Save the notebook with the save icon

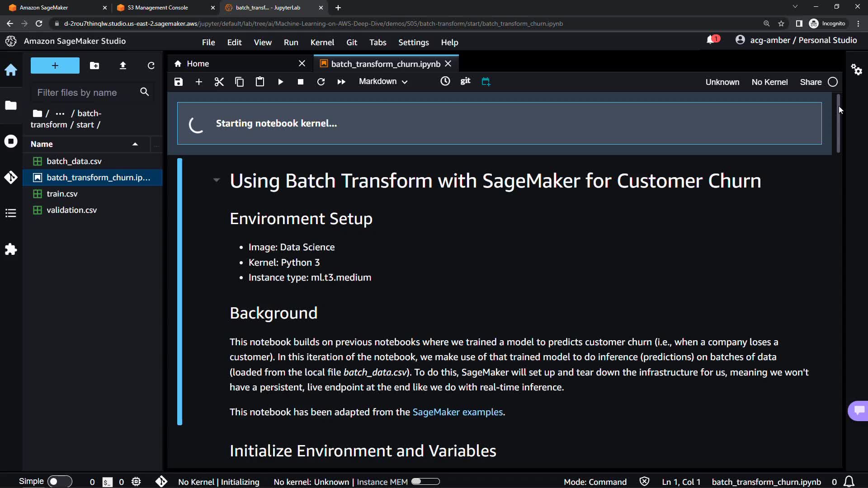(x=179, y=82)
